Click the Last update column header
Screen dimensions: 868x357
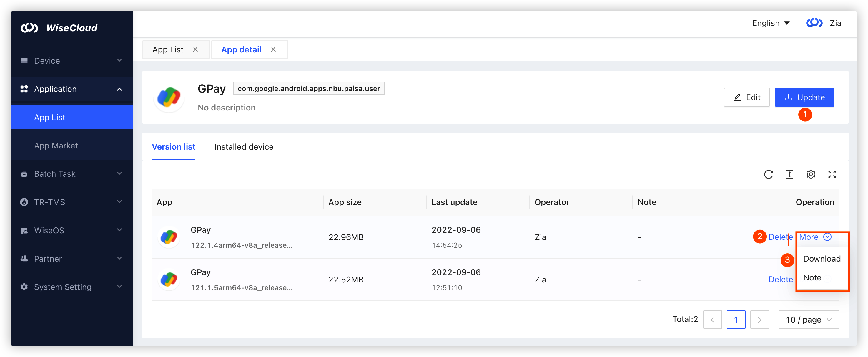click(454, 202)
